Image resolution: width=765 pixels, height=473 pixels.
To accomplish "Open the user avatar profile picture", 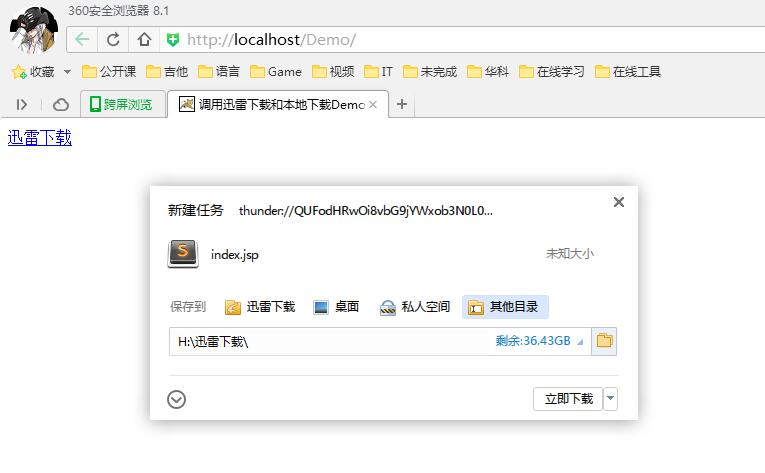I will (34, 30).
